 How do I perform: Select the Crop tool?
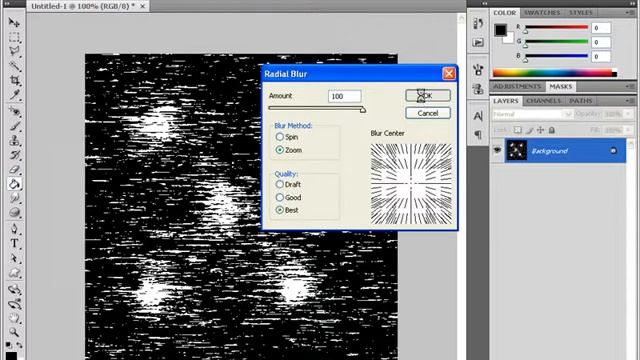[x=14, y=80]
